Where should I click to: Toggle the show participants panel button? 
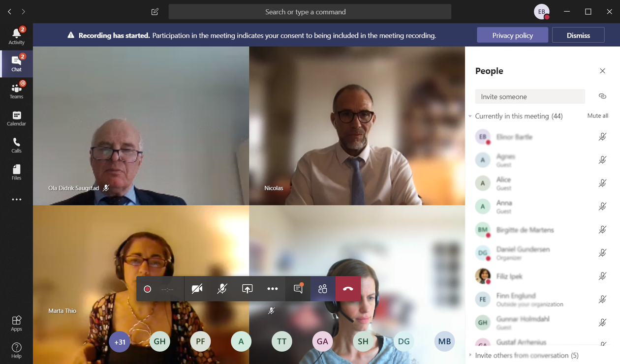coord(323,289)
